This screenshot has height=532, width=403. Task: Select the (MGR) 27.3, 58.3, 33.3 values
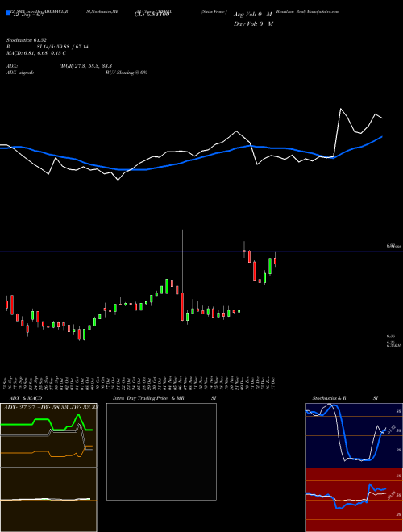coord(85,66)
